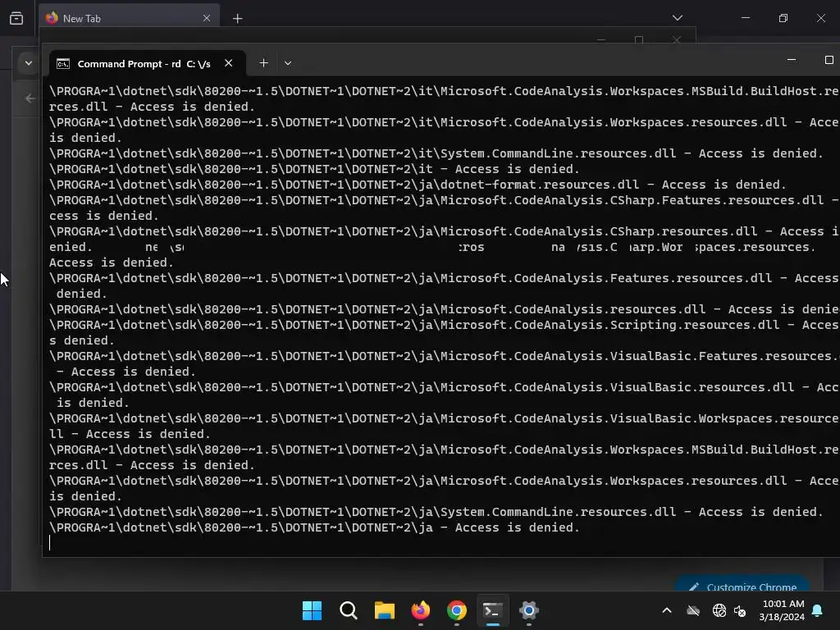This screenshot has width=840, height=630.
Task: Select the Command Prompt terminal tab
Action: click(x=148, y=63)
